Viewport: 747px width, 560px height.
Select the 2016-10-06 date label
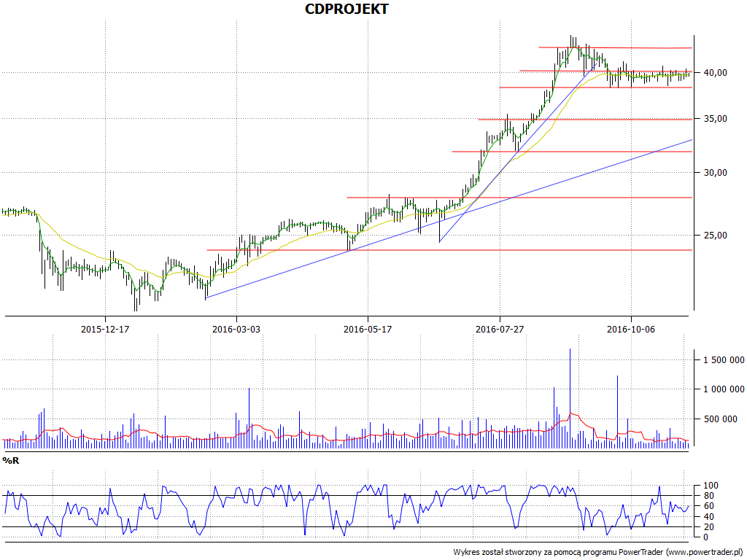point(631,329)
